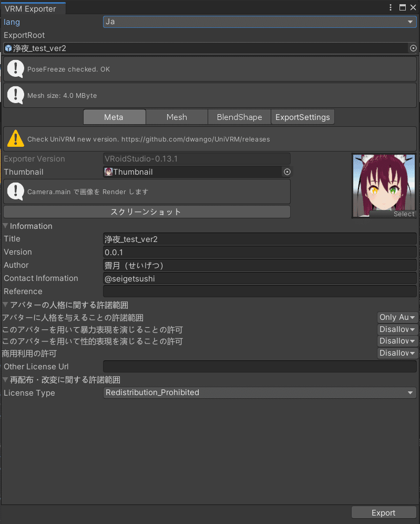Viewport: 420px width, 524px height.
Task: Click the Exporter Version label
Action: click(34, 159)
